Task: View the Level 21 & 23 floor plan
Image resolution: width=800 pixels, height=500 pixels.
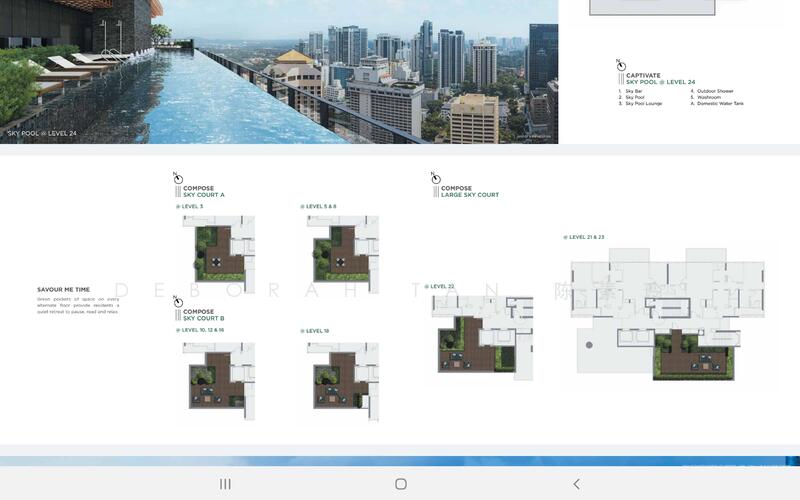Action: click(x=667, y=315)
